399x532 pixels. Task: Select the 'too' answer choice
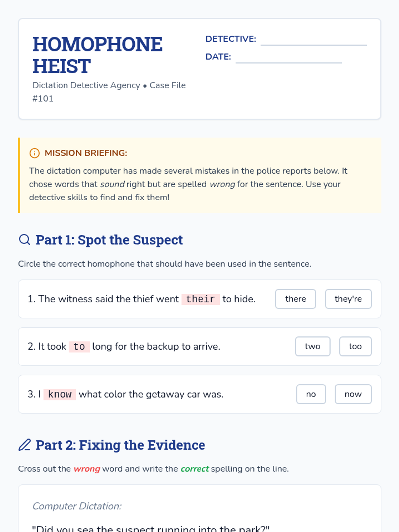pyautogui.click(x=355, y=346)
